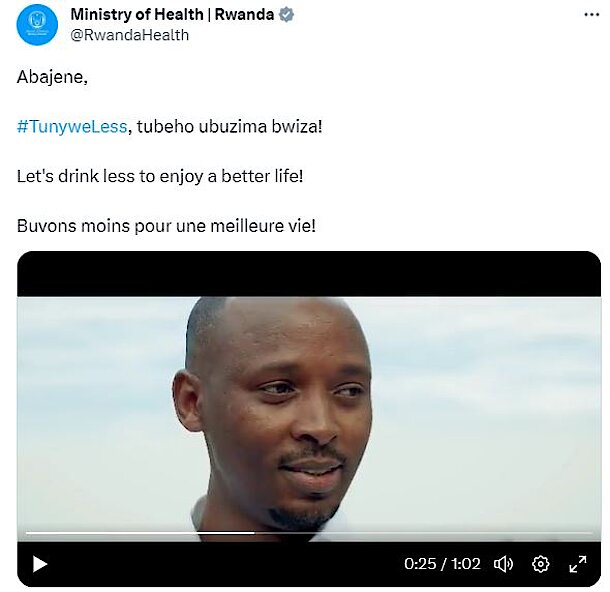Click the 0:25 / 1:02 time display

[x=442, y=564]
